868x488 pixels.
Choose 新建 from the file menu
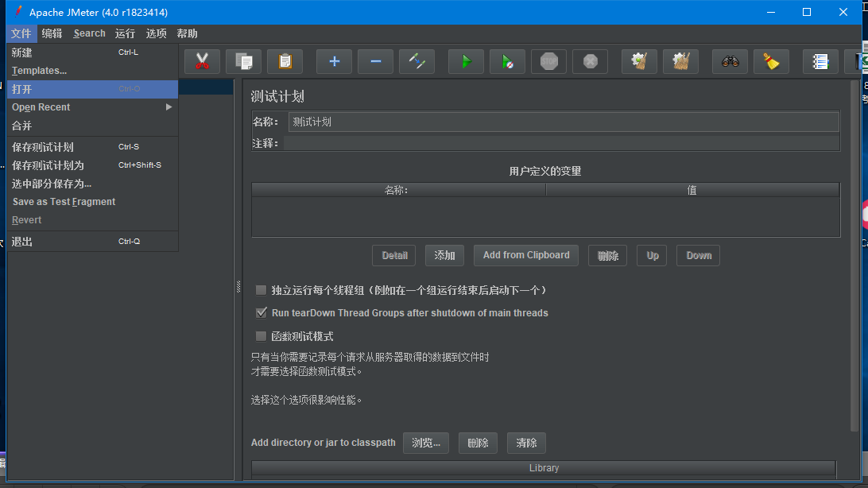click(92, 52)
